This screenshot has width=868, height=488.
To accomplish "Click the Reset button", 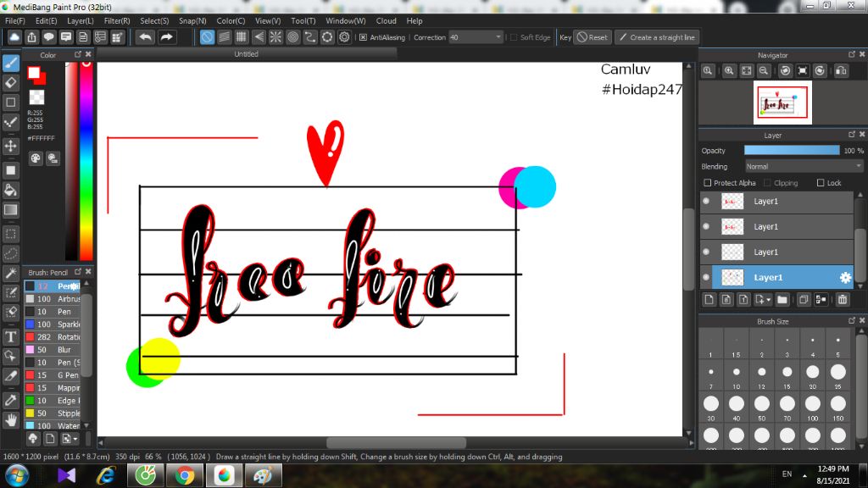I will tap(593, 37).
